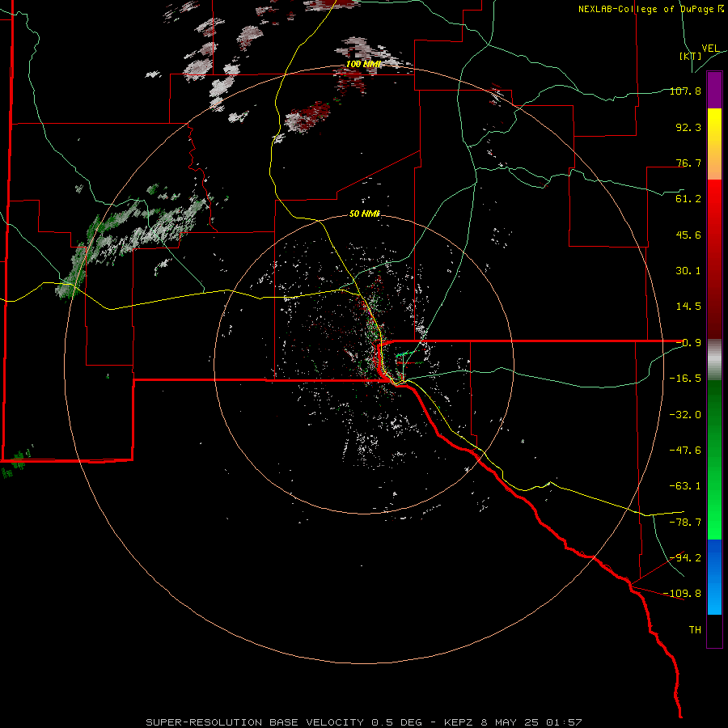Click the 100 NMI range ring label

363,64
